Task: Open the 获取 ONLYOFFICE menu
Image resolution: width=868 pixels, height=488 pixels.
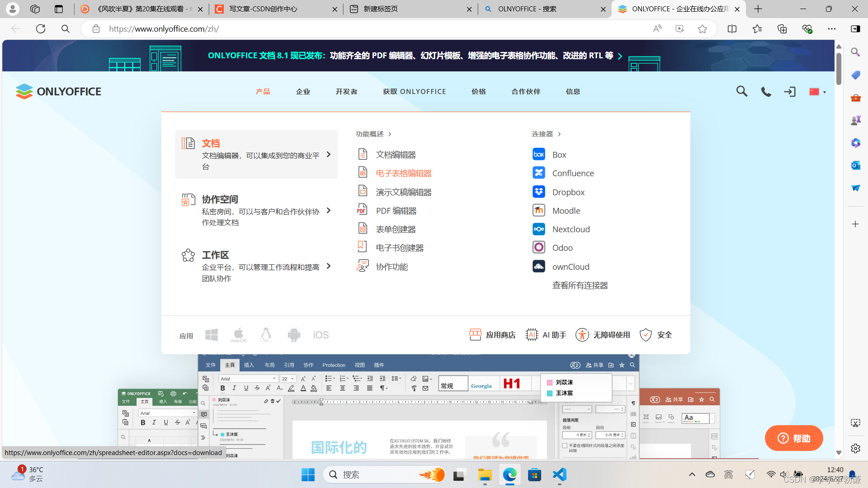Action: click(x=414, y=91)
